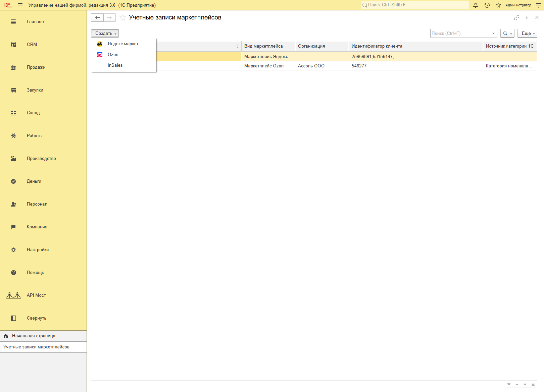The height and width of the screenshot is (392, 544).
Task: Open the CRM section
Action: coord(43,45)
